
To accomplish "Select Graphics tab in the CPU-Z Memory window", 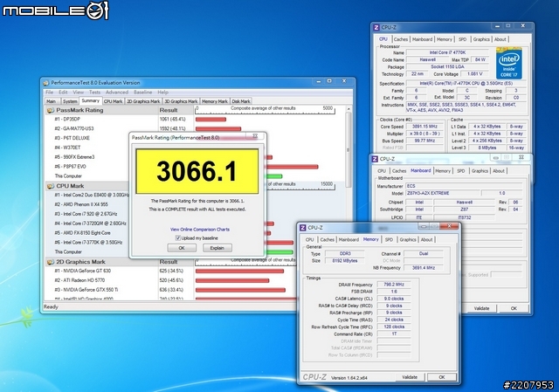I will tap(408, 240).
